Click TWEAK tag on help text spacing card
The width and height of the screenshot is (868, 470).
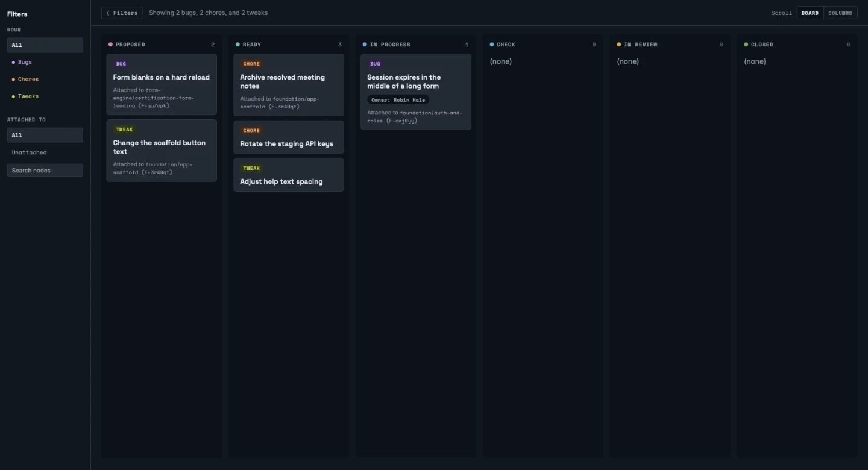pos(251,169)
